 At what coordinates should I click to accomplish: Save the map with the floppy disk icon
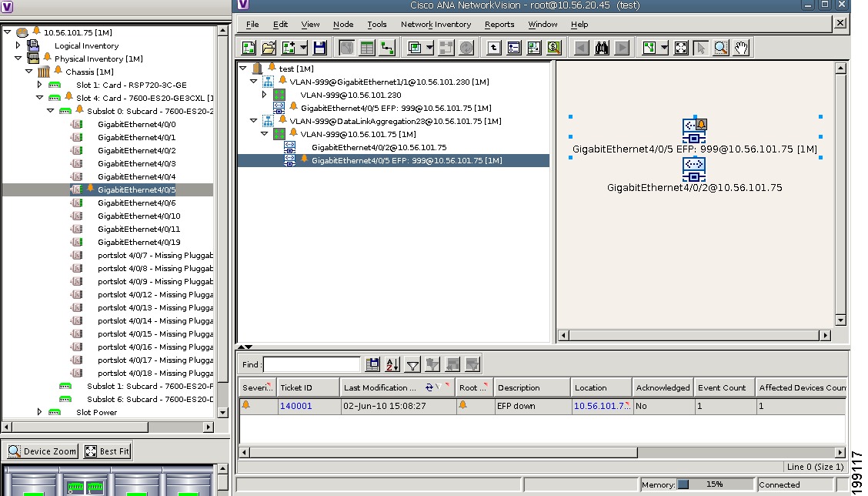[x=320, y=49]
